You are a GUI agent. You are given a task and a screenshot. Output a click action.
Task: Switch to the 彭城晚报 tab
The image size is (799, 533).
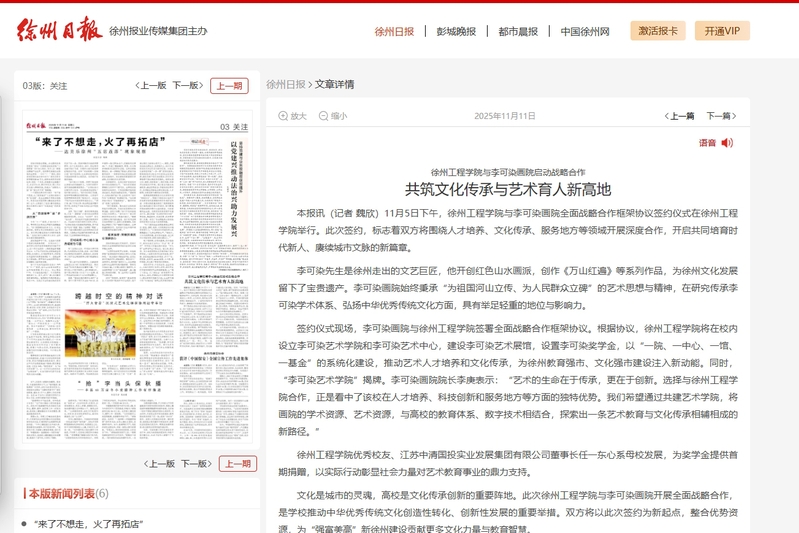pos(456,31)
